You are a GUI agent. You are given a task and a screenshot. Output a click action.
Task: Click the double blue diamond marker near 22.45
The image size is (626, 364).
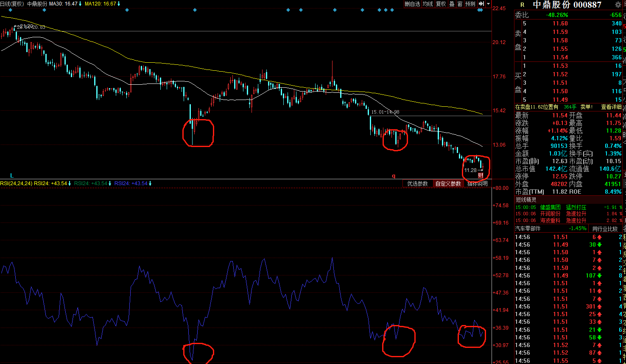coord(480,10)
